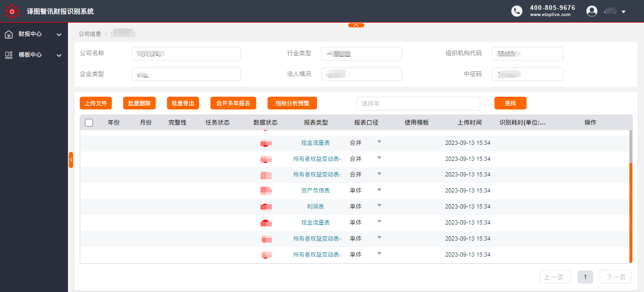Open the 现金流量表 report link

[316, 142]
